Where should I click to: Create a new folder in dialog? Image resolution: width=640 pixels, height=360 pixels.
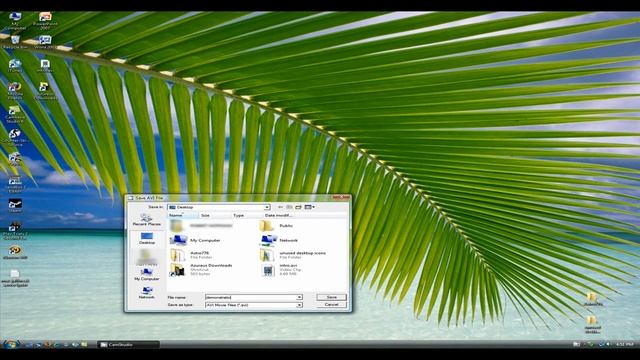click(298, 207)
